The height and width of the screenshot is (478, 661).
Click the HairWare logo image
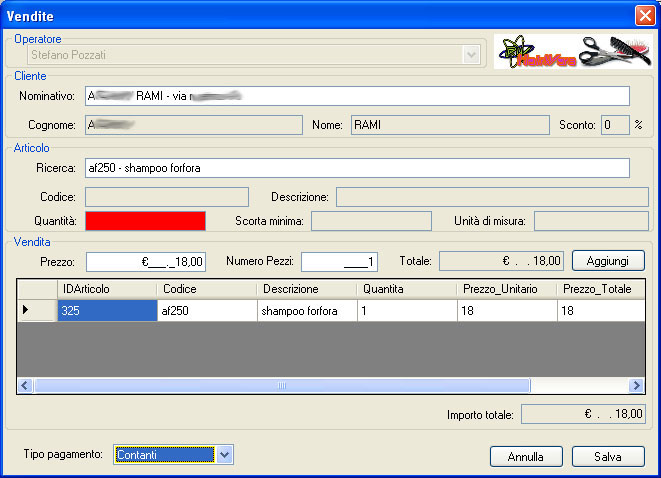click(x=573, y=51)
